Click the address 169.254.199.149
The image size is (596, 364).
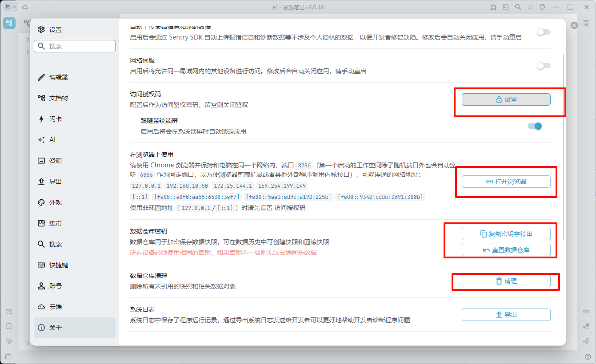[282, 186]
